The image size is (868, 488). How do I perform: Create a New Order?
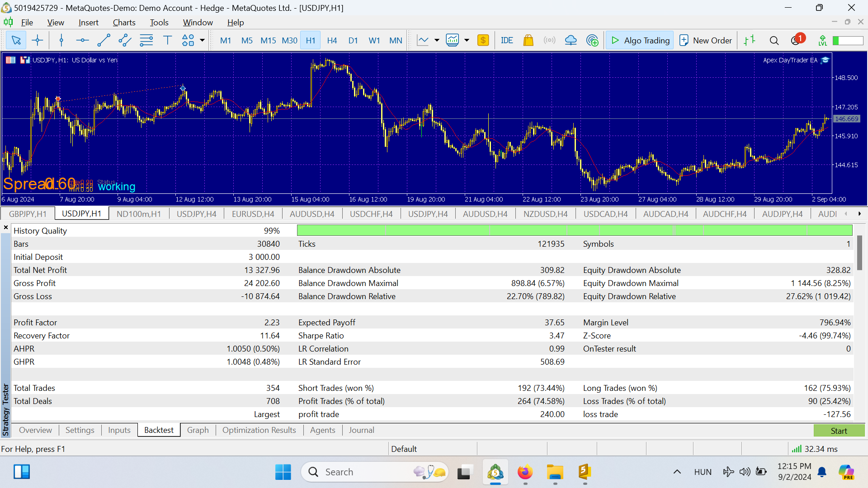coord(705,40)
